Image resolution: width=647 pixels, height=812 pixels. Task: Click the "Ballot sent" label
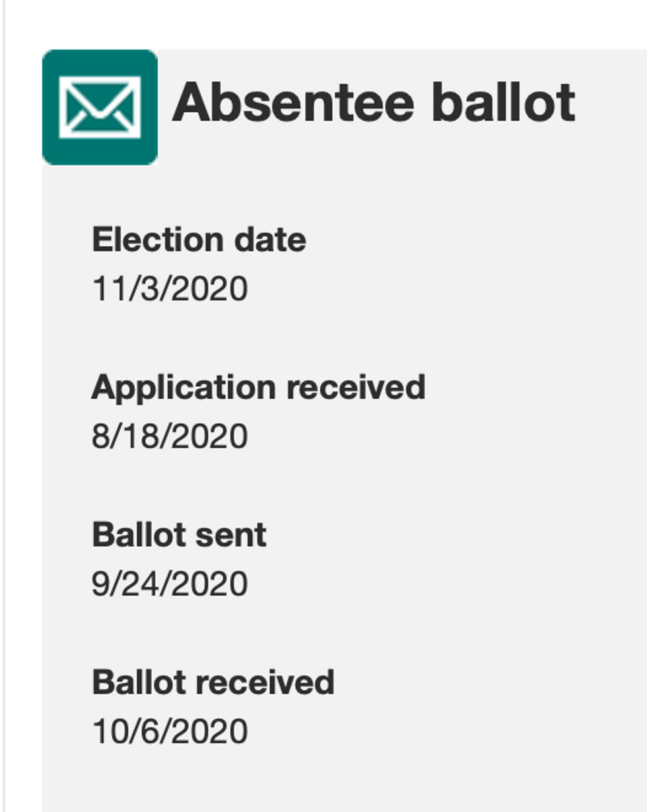(x=179, y=535)
